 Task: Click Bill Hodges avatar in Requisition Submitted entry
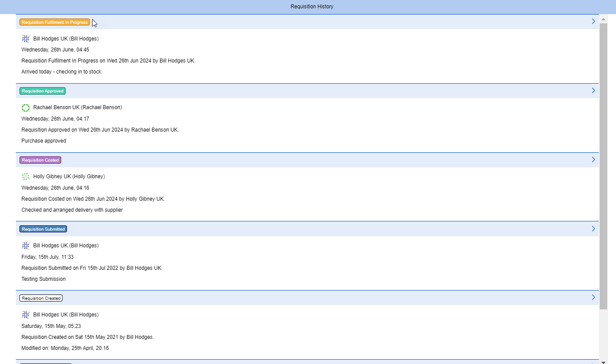26,246
